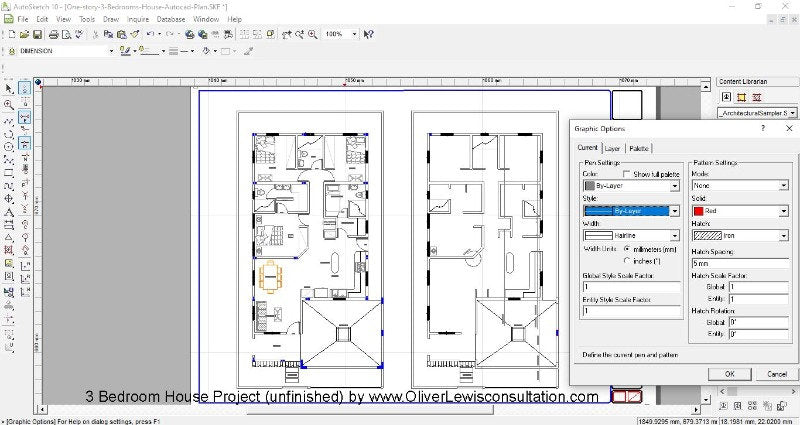Screen dimensions: 800x425
Task: Click the Cut scissors icon
Action: [92, 33]
